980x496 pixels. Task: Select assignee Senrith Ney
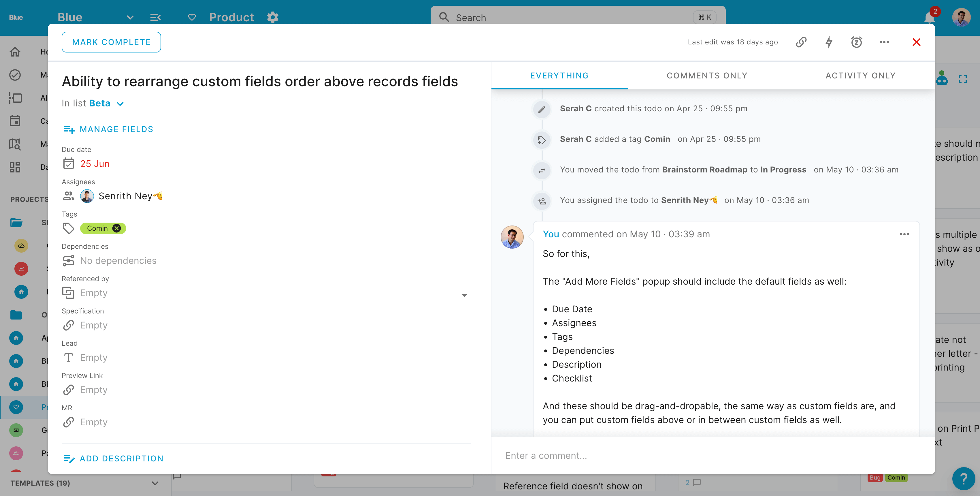click(x=122, y=196)
